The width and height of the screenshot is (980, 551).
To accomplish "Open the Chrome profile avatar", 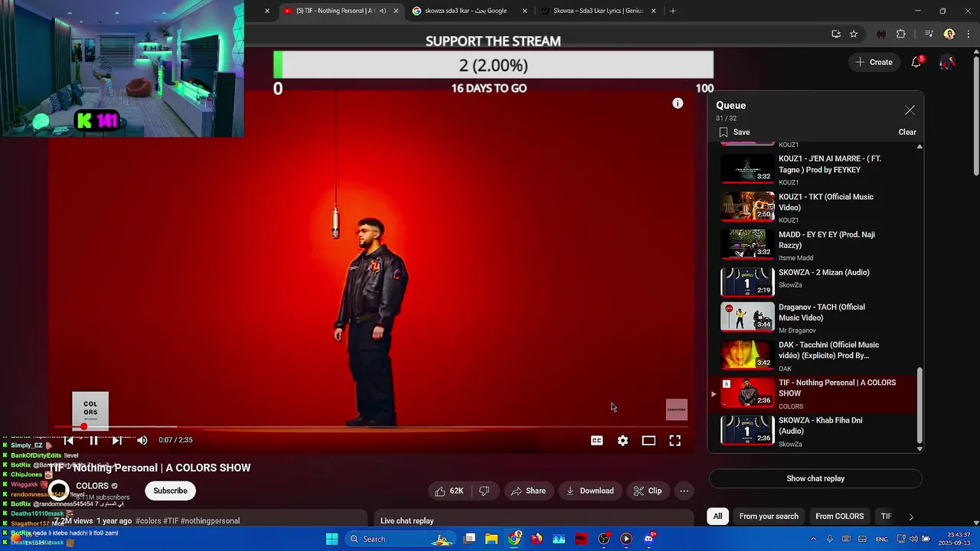I will 949,34.
